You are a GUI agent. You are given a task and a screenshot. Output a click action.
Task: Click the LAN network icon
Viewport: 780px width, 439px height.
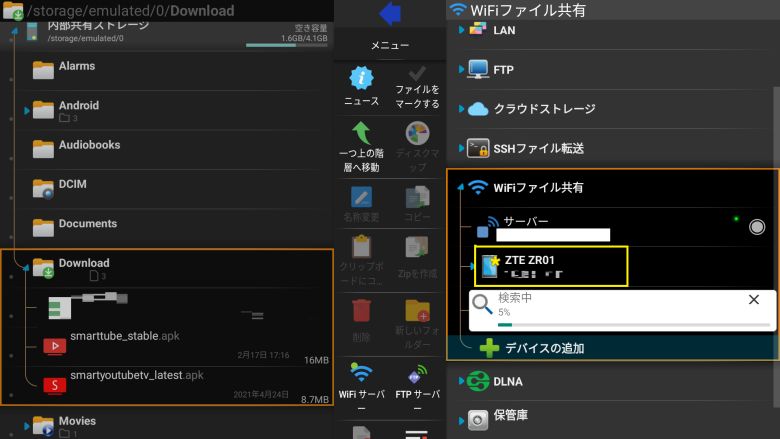point(478,29)
